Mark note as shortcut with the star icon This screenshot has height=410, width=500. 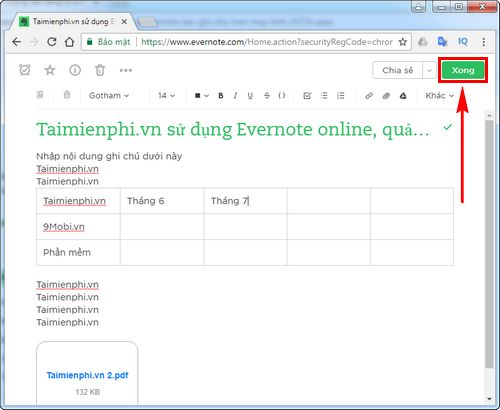[50, 70]
